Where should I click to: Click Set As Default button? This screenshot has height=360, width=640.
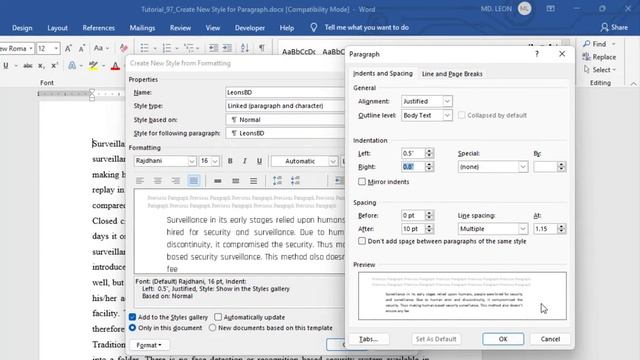436,339
